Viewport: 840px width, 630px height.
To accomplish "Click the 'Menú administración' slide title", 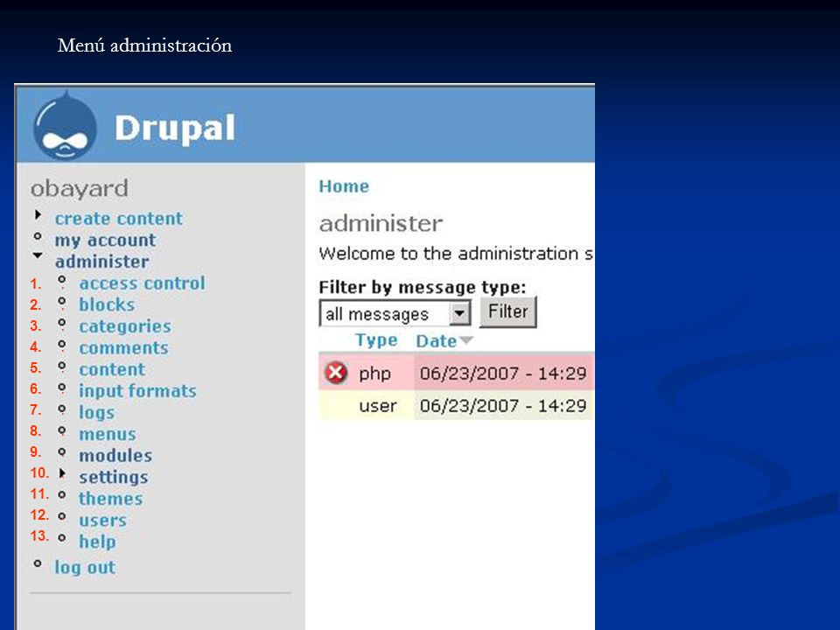I will [144, 45].
